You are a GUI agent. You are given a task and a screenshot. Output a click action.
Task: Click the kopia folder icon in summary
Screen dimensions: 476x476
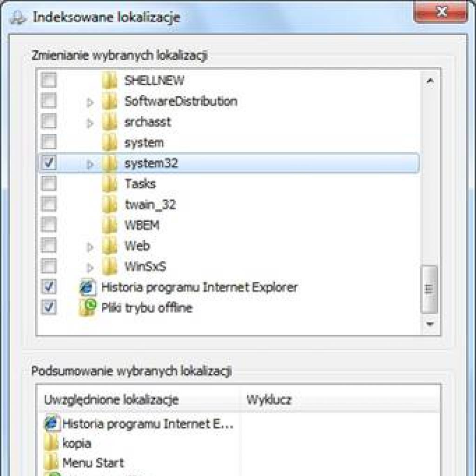click(x=51, y=443)
